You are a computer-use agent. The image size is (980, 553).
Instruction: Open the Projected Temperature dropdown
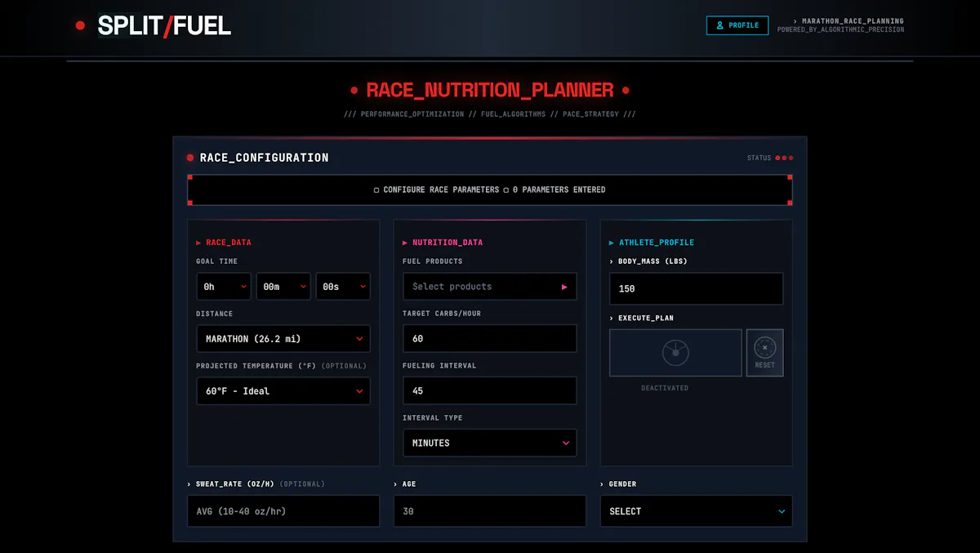(283, 391)
